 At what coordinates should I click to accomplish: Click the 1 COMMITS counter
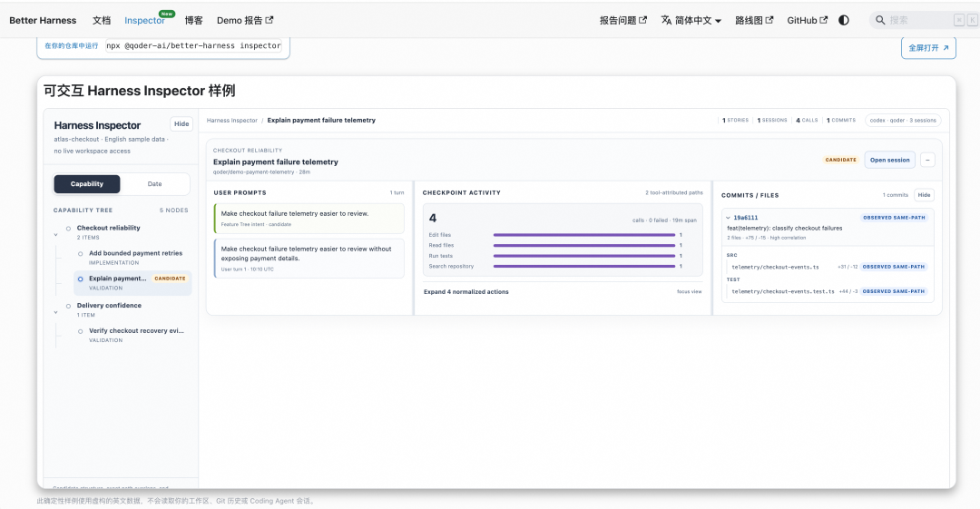[x=840, y=120]
